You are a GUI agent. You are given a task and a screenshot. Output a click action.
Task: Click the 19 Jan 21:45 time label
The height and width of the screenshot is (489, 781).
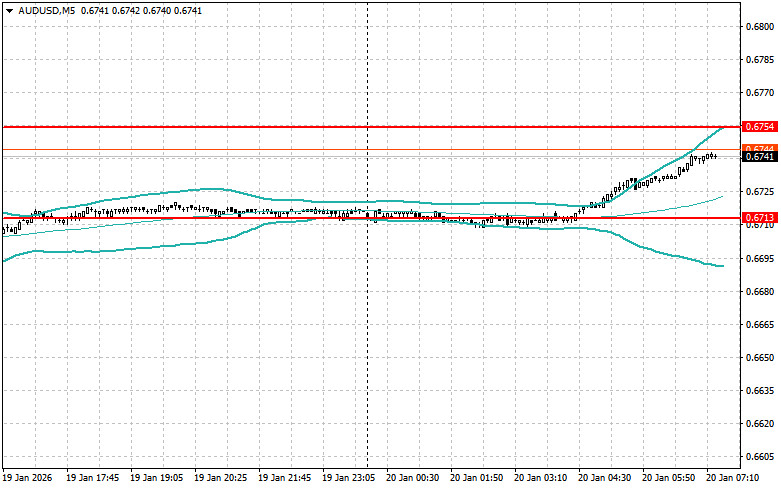(284, 478)
